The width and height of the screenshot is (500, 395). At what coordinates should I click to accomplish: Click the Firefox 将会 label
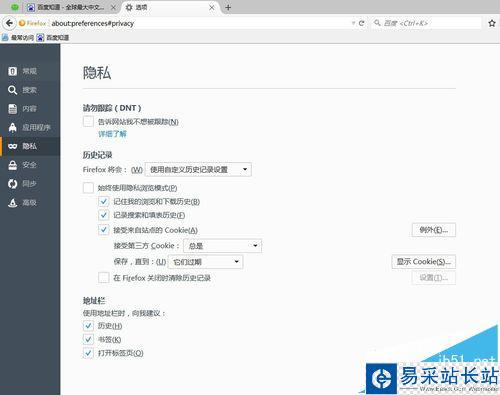point(104,169)
